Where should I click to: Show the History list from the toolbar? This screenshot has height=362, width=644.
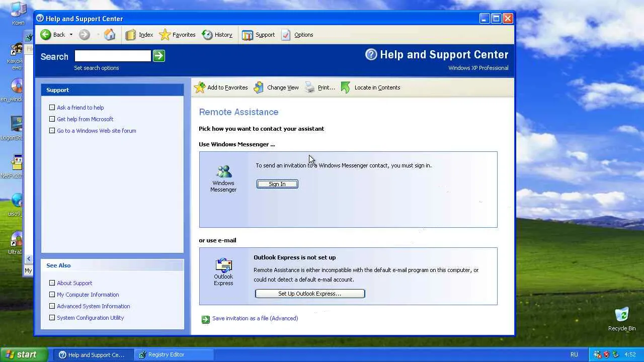(217, 35)
